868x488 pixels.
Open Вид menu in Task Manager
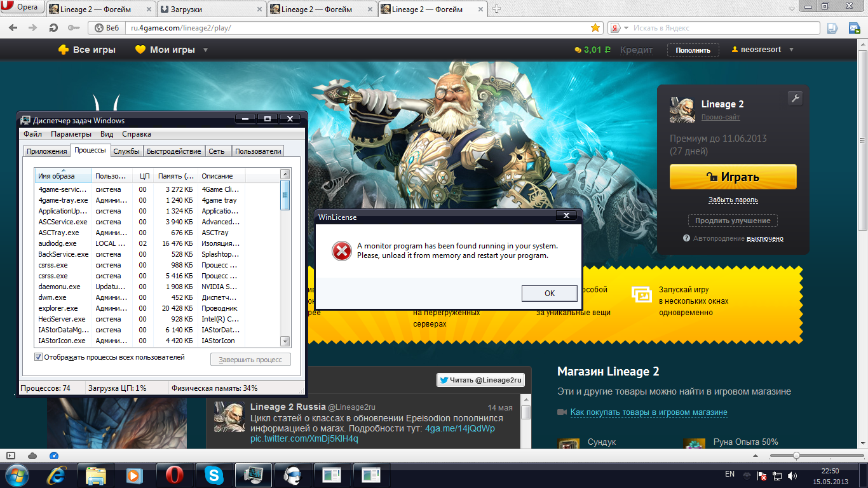tap(107, 134)
